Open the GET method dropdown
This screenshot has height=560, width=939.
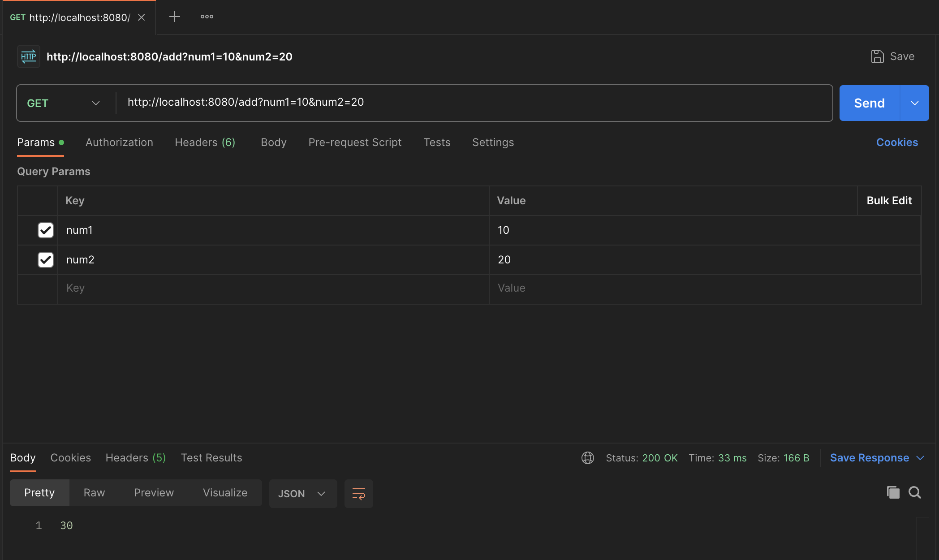64,103
